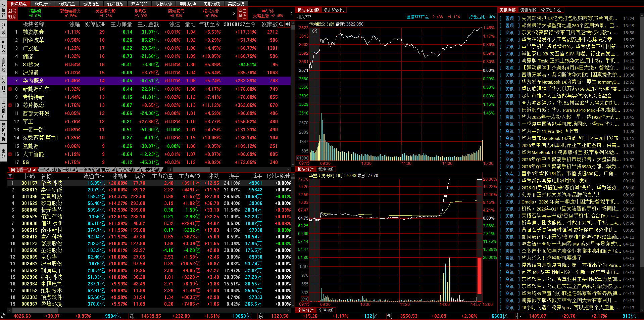This screenshot has height=320, width=644.
Task: Open the 同花顺一级 classification dropdown
Action: tap(23, 170)
